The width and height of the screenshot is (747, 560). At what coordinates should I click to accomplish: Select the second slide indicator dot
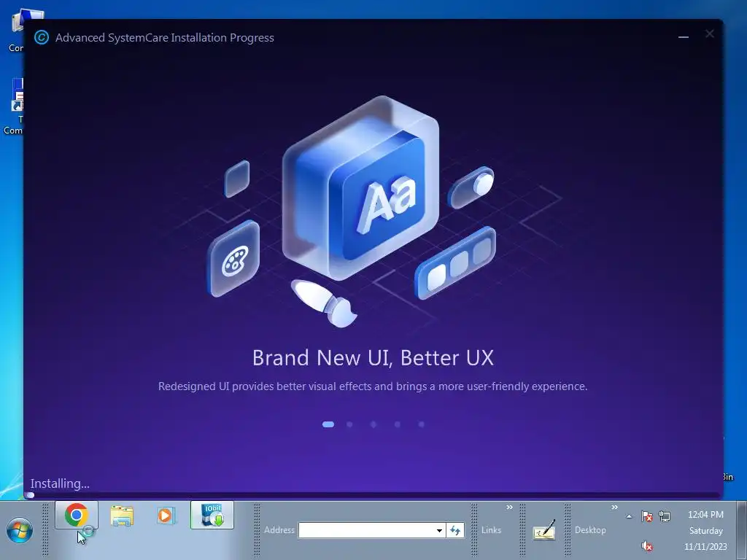pos(349,424)
